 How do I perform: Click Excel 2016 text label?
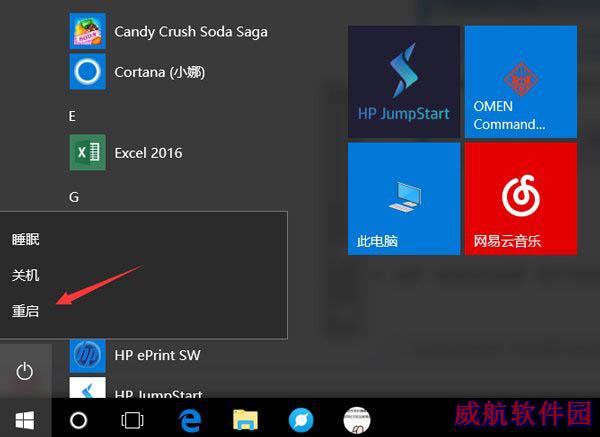(x=148, y=153)
